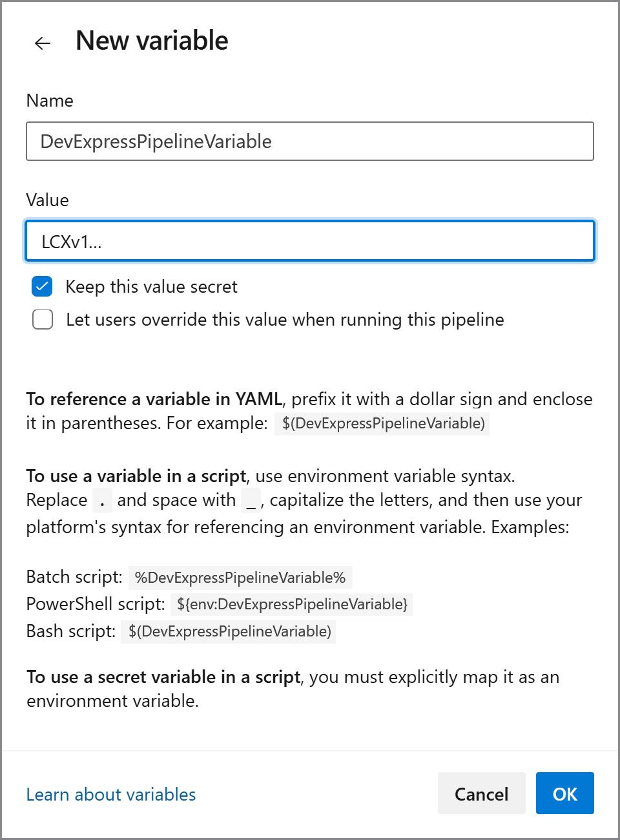This screenshot has width=620, height=840.
Task: Click the bold "To use a variable in a script" text
Action: pyautogui.click(x=136, y=476)
